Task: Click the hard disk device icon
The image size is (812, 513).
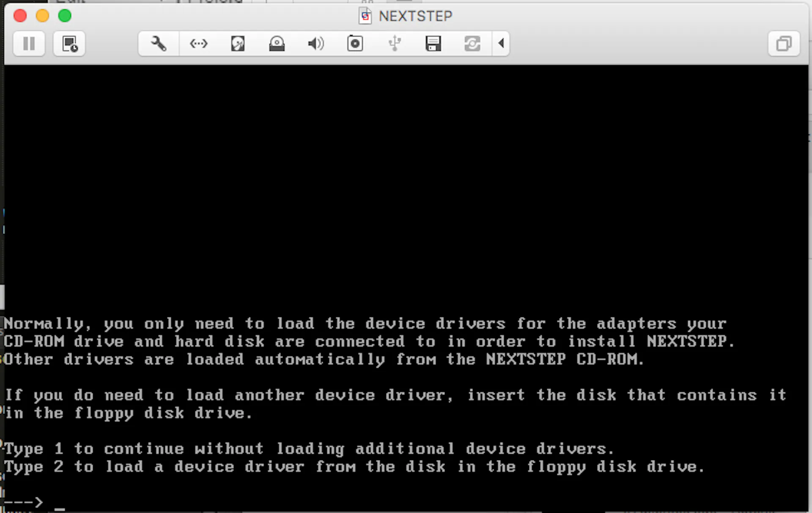Action: pyautogui.click(x=238, y=43)
